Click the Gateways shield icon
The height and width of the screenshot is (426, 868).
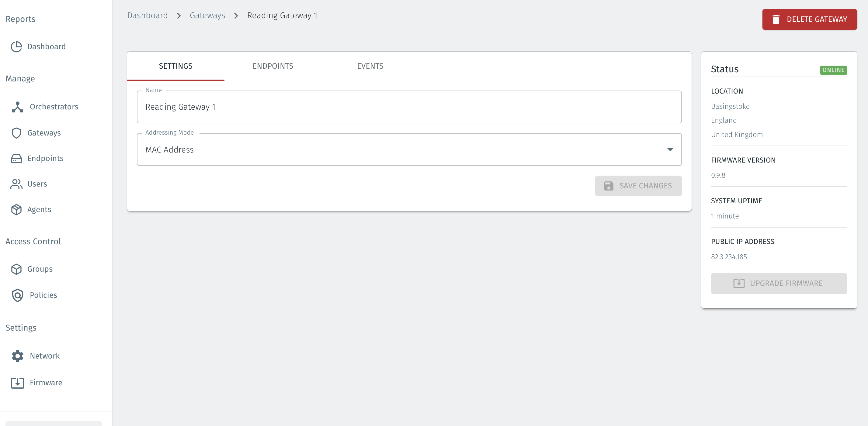16,133
